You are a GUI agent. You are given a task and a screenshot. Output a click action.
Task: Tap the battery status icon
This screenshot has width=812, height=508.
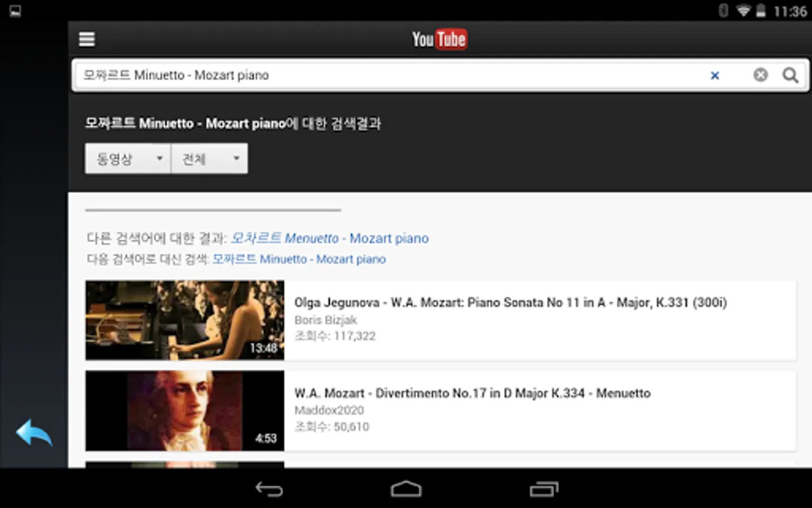tap(761, 11)
